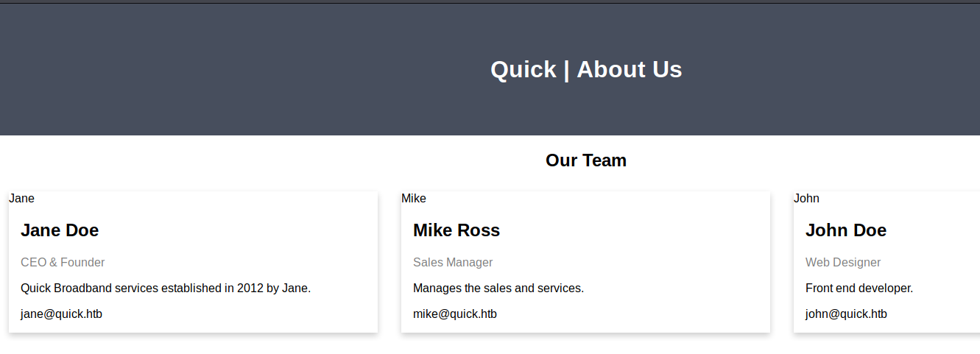The height and width of the screenshot is (354, 980).
Task: Click the "Quick | About Us" header title
Action: 586,69
